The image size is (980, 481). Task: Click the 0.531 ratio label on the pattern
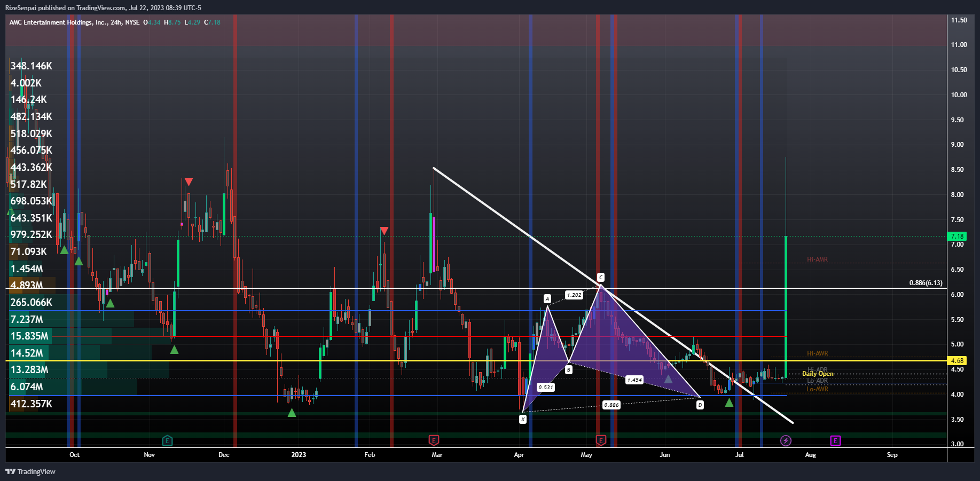click(546, 387)
